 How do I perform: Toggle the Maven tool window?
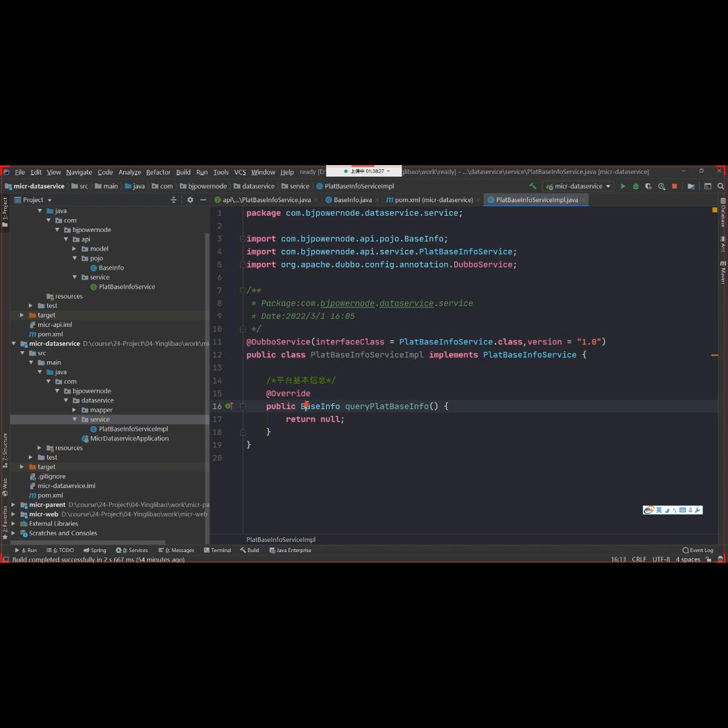(723, 272)
